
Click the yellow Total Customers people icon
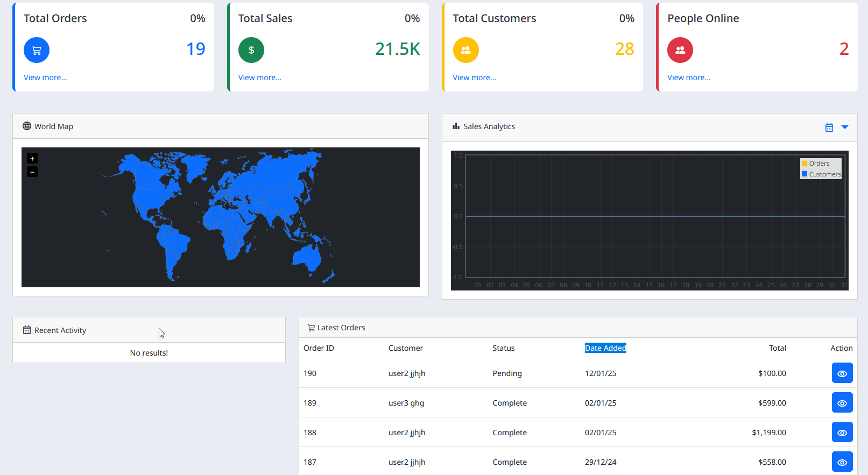click(x=465, y=51)
